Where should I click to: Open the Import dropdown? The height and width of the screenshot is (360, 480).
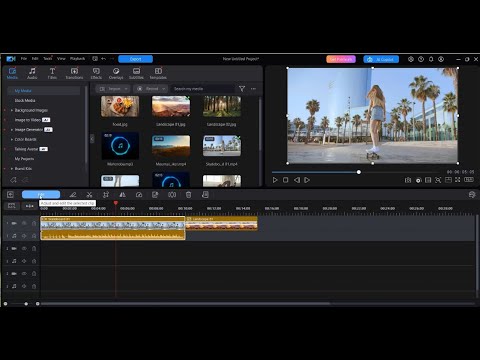pyautogui.click(x=112, y=89)
